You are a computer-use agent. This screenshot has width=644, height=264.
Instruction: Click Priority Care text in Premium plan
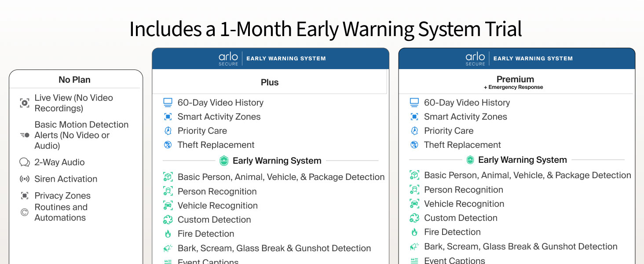tap(449, 131)
